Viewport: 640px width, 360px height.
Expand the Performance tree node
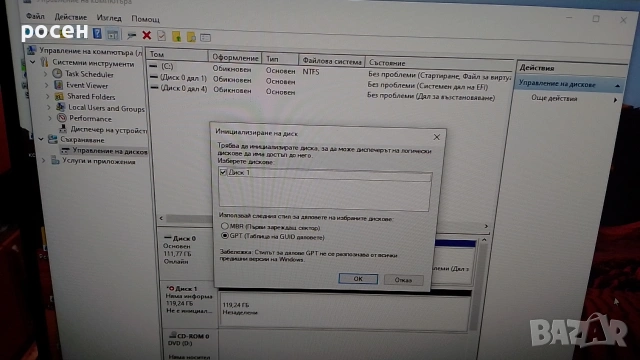[50, 118]
